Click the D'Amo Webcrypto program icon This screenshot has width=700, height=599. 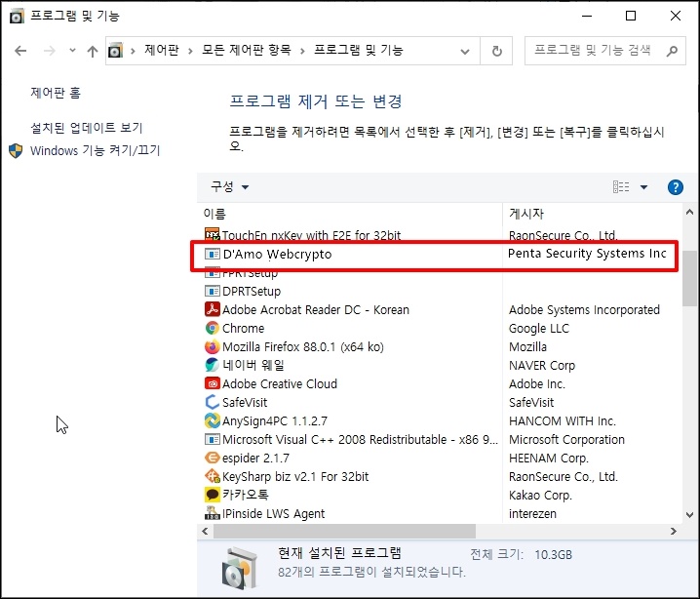(x=213, y=255)
